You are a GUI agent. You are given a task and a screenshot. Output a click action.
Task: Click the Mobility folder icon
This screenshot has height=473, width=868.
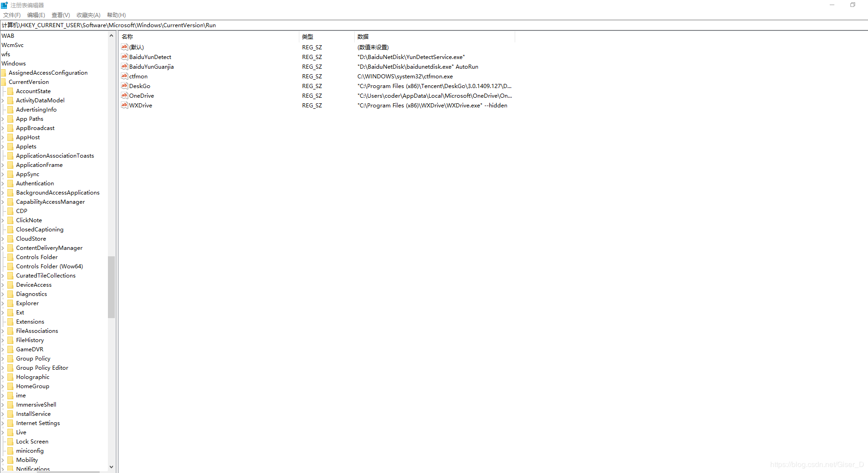pos(11,460)
